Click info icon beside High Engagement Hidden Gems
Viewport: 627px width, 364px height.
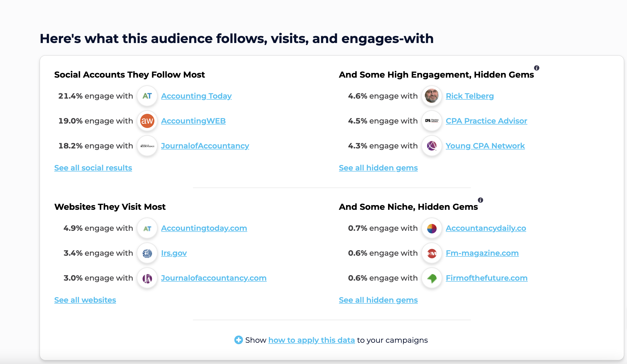tap(537, 68)
